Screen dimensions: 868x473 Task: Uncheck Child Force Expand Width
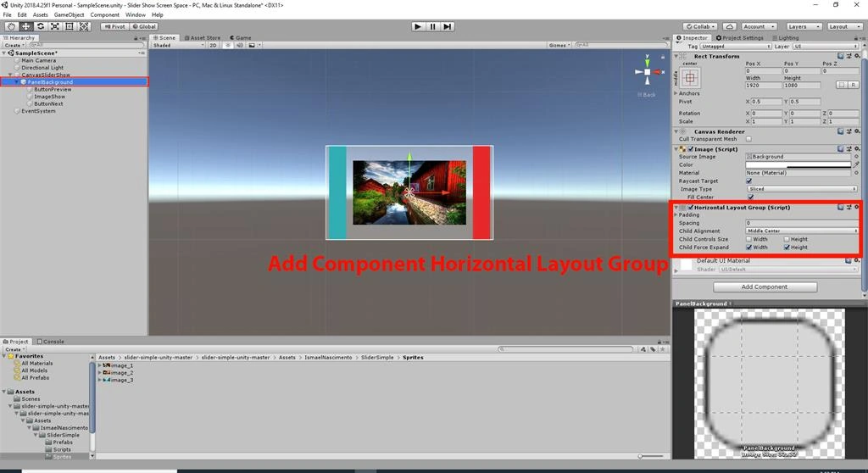pos(749,248)
